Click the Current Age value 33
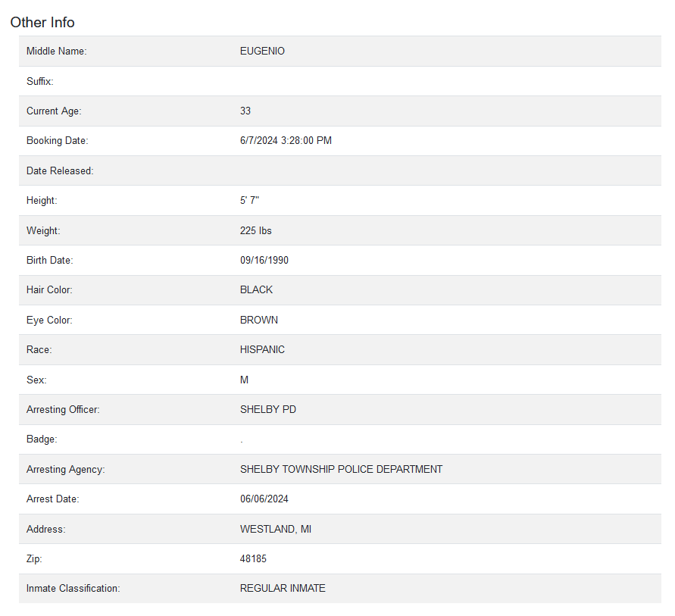Viewport: 675px width, 616px height. tap(245, 111)
